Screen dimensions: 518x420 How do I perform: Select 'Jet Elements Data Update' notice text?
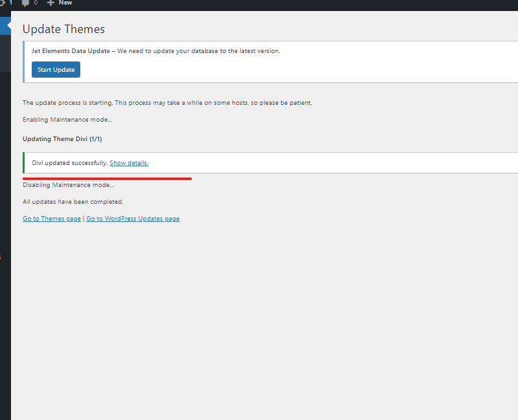71,51
